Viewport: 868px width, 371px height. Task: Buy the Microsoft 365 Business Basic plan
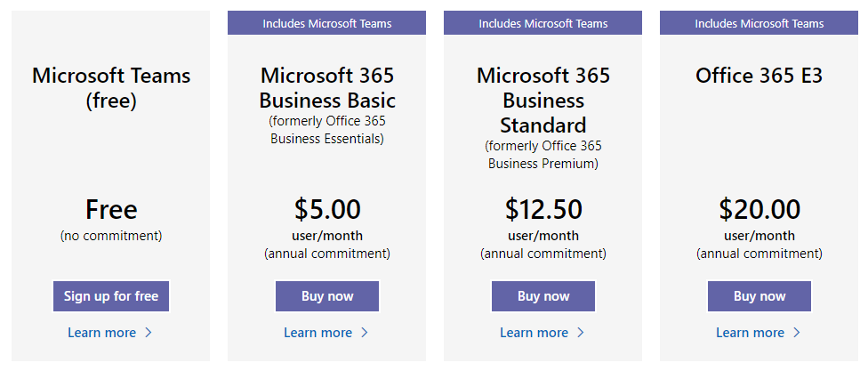coord(327,296)
